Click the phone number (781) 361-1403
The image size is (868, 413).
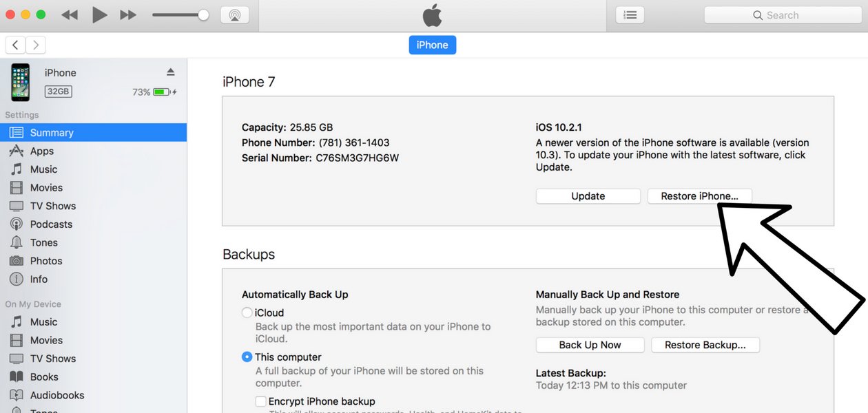(x=354, y=142)
